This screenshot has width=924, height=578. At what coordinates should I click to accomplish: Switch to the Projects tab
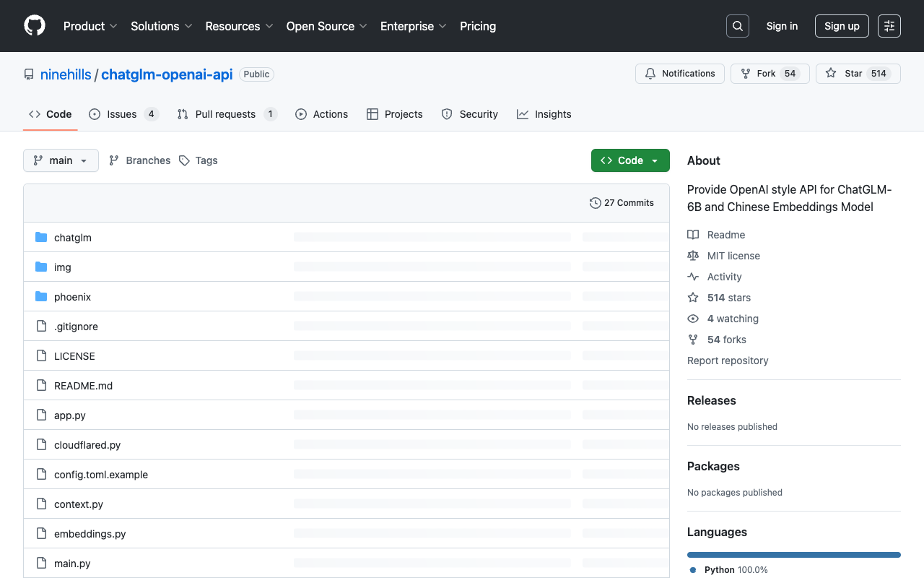pos(394,114)
